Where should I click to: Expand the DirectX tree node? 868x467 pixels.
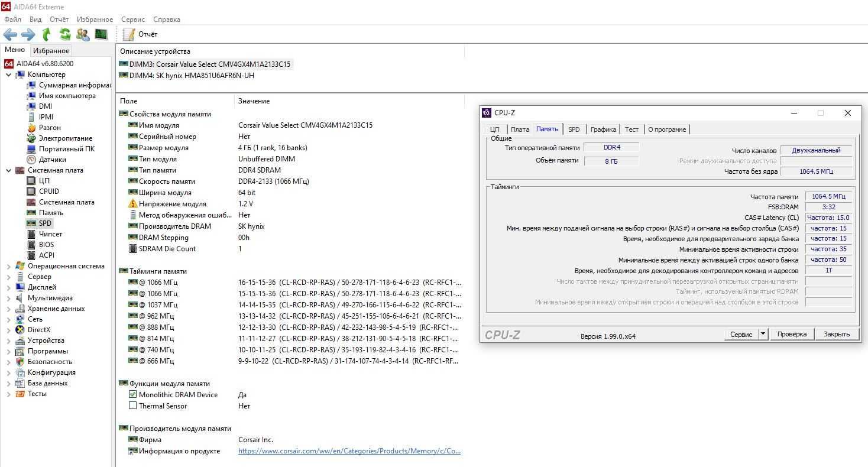click(x=8, y=330)
